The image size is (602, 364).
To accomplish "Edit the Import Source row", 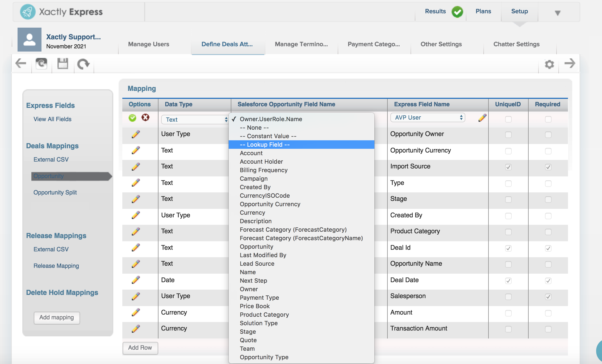I will pyautogui.click(x=136, y=167).
